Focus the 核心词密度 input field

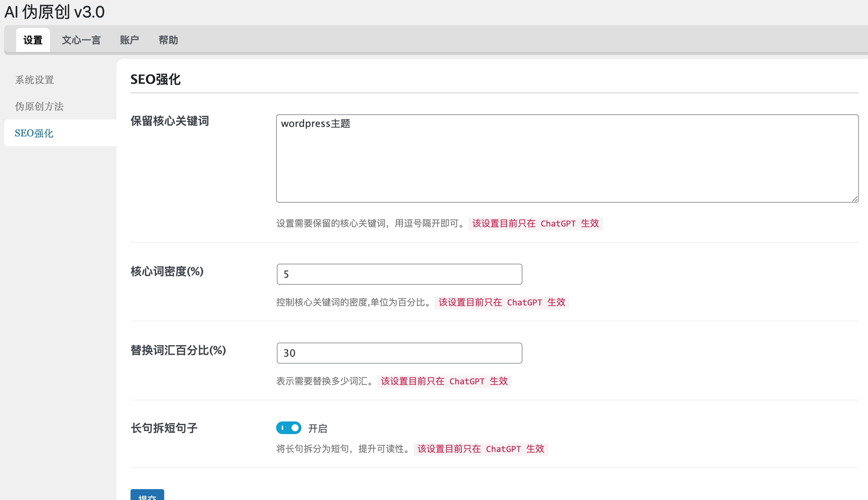399,274
